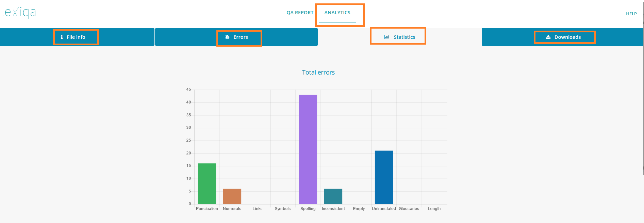The image size is (644, 223).
Task: Click the blue Untranslated bar
Action: [384, 177]
